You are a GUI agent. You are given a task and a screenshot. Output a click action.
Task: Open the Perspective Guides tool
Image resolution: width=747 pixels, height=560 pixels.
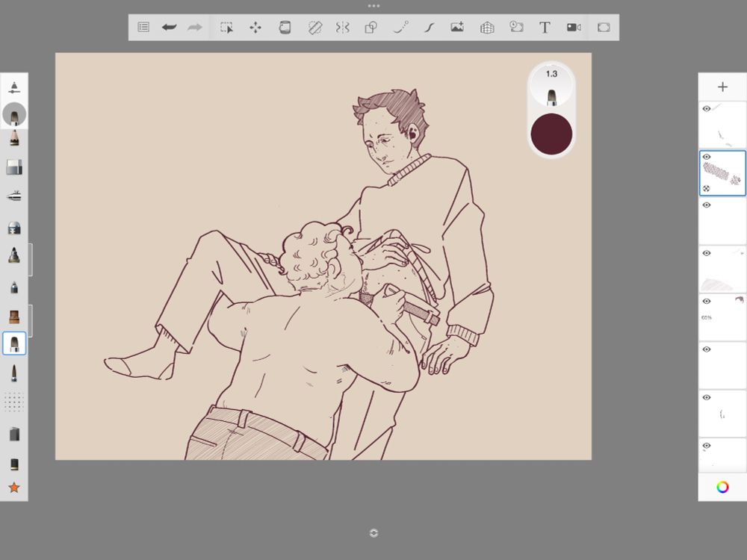click(486, 27)
